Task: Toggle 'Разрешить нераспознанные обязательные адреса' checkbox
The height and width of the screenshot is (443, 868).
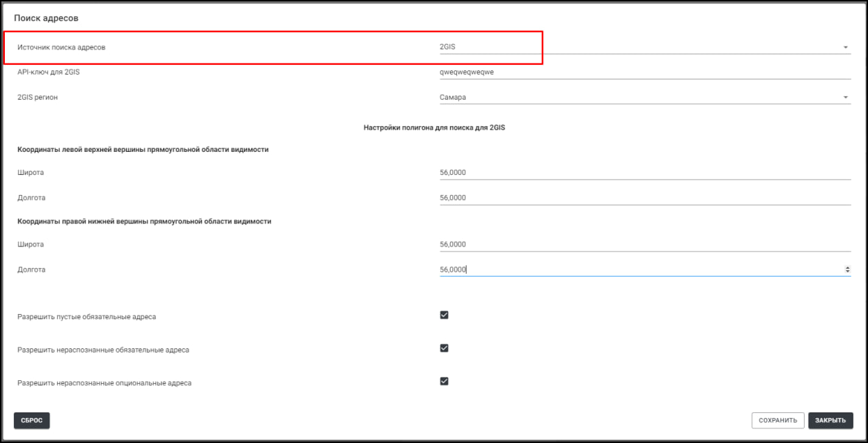Action: pyautogui.click(x=444, y=348)
